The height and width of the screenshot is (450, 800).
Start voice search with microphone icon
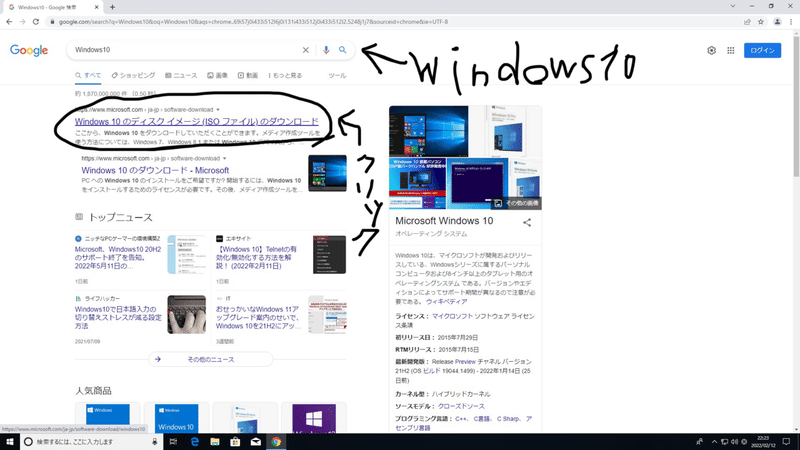point(326,50)
